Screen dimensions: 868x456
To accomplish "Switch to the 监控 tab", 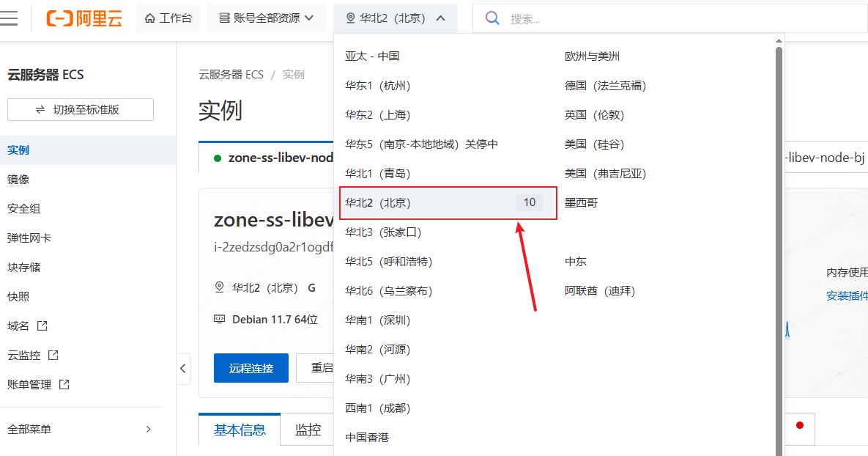I will (x=308, y=430).
